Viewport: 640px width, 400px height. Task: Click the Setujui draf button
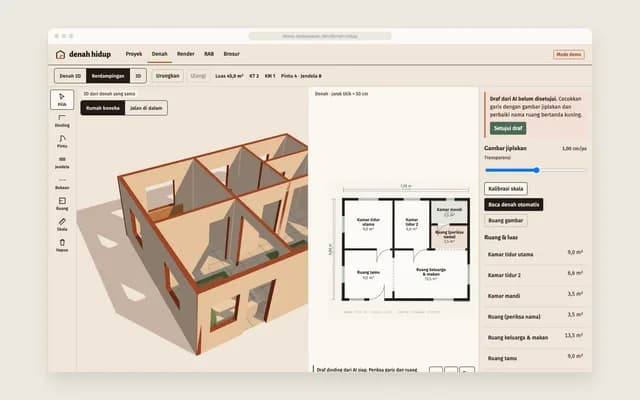[508, 128]
